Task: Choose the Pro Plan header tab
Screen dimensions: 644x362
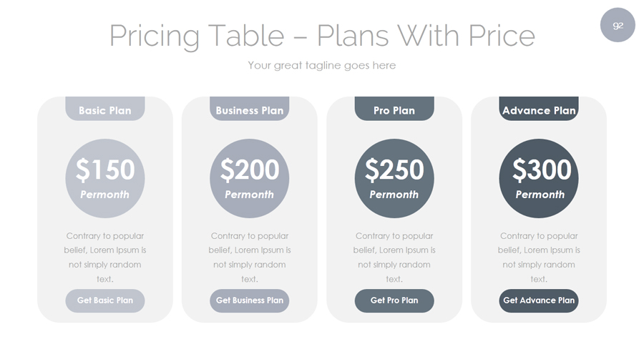Action: [394, 109]
